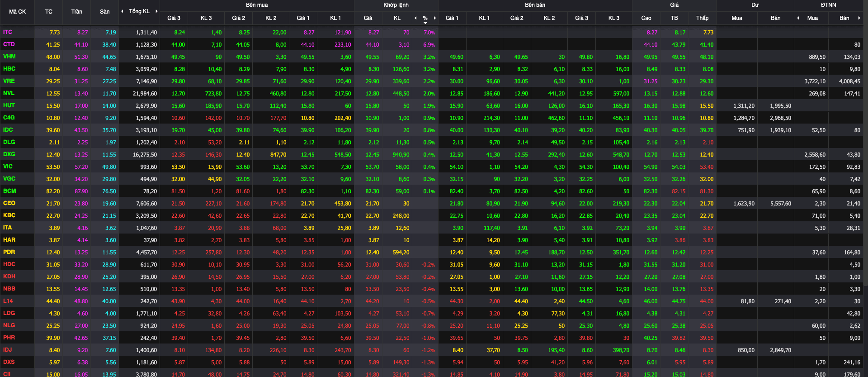The image size is (868, 377).
Task: Open the HUT stock symbol
Action: click(x=9, y=105)
